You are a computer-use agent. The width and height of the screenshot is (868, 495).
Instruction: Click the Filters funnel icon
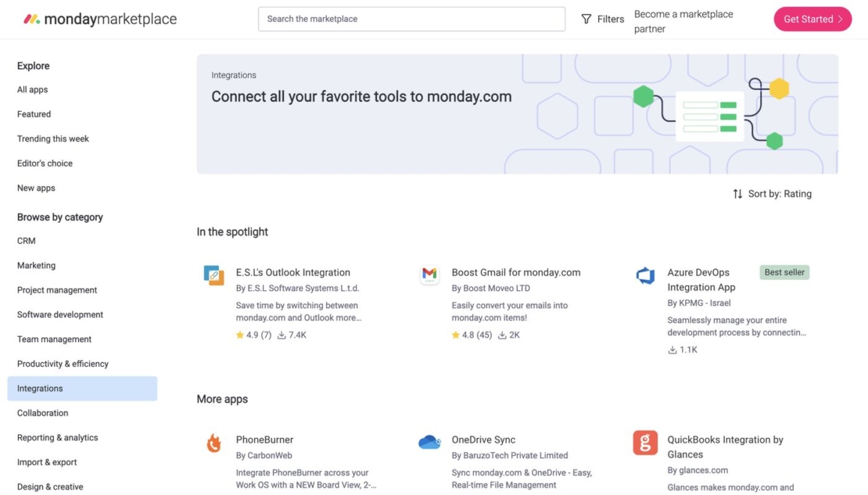[x=585, y=18]
